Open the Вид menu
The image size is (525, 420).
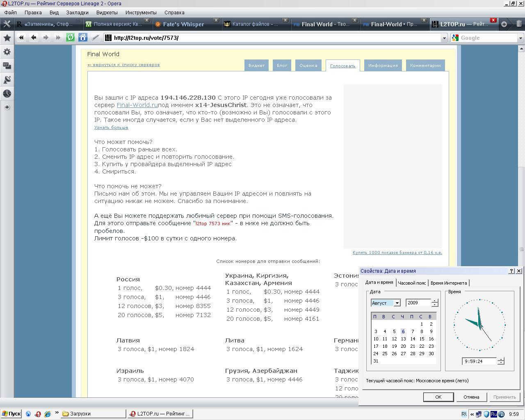54,13
